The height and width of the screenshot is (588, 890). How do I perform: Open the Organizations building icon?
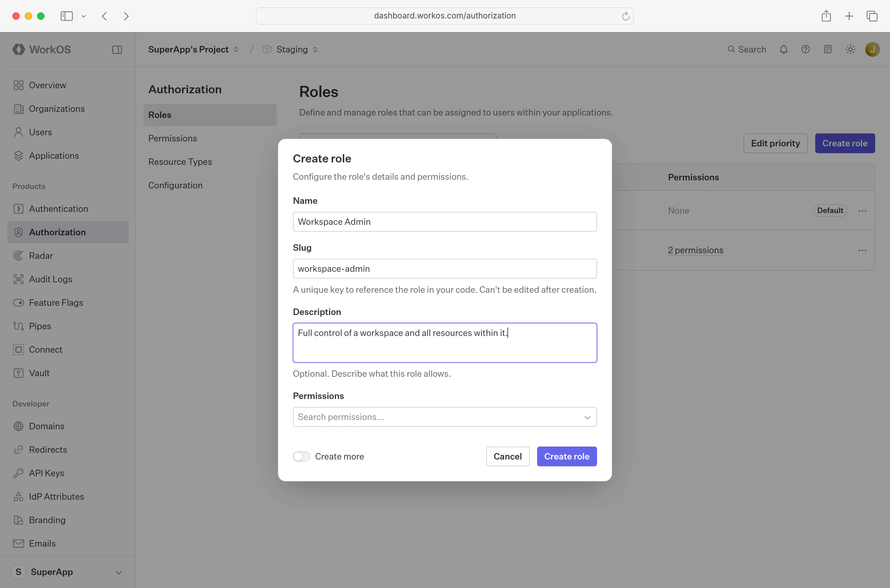point(18,109)
